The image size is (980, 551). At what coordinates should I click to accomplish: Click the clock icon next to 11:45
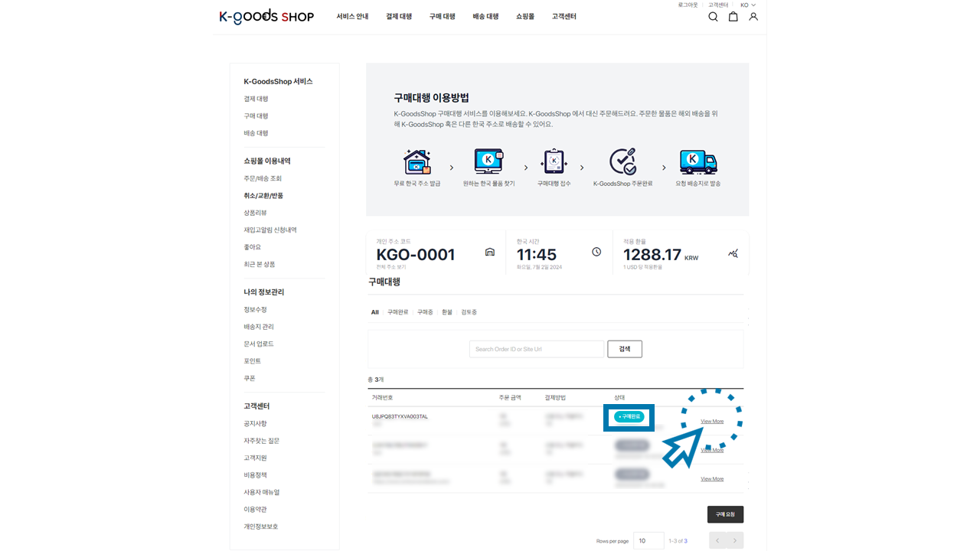point(596,253)
